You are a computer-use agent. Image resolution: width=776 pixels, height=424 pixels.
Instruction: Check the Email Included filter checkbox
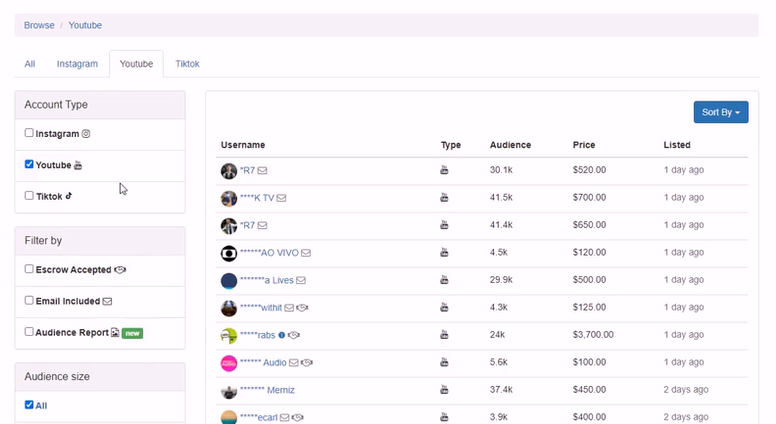tap(29, 300)
